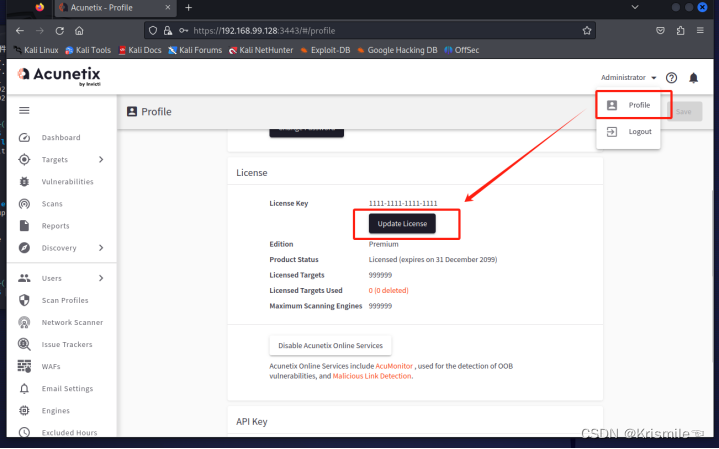The height and width of the screenshot is (449, 719).
Task: Open the Google Hacking DB bookmark
Action: 397,50
